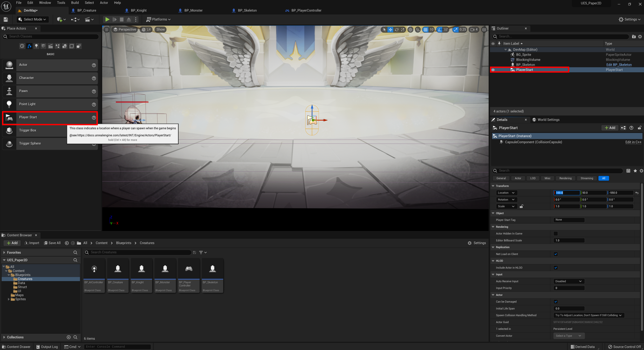The height and width of the screenshot is (350, 644).
Task: Activate the select mode cursor in viewport
Action: [x=384, y=29]
